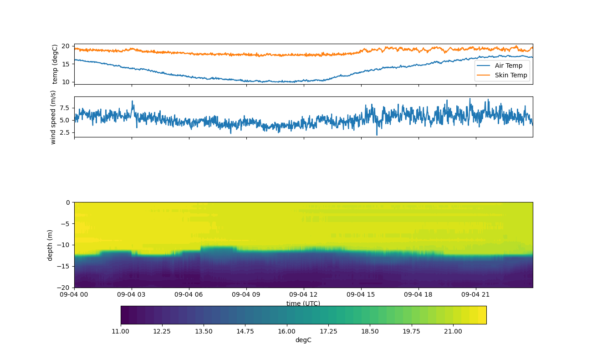
Task: Select the 'wind speed (m/s)' axis label
Action: tap(53, 117)
